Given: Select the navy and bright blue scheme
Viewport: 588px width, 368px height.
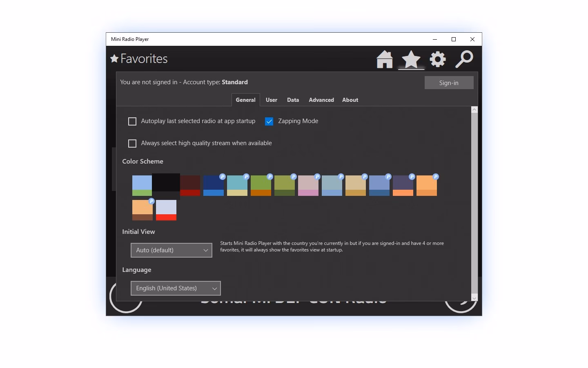Looking at the screenshot, I should coord(214,186).
